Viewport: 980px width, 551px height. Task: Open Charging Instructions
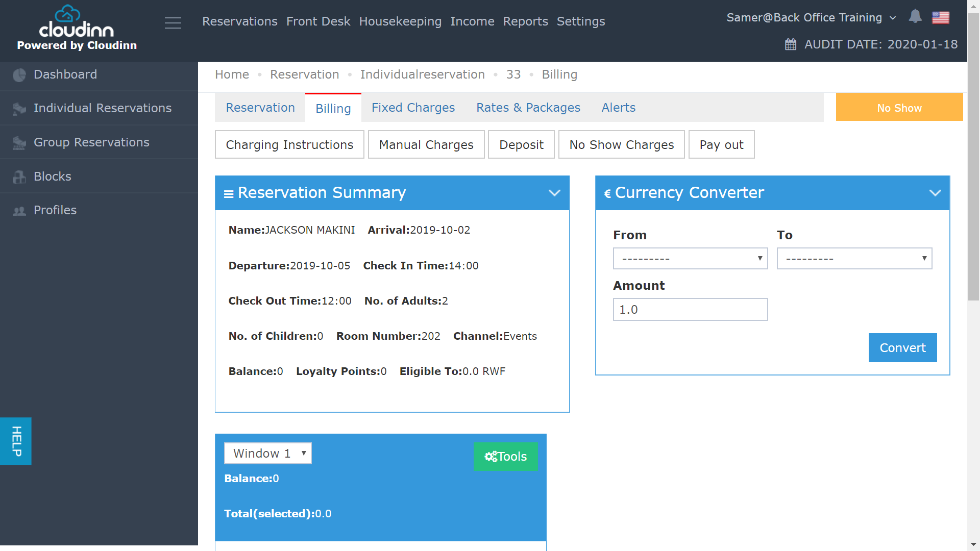click(x=289, y=145)
